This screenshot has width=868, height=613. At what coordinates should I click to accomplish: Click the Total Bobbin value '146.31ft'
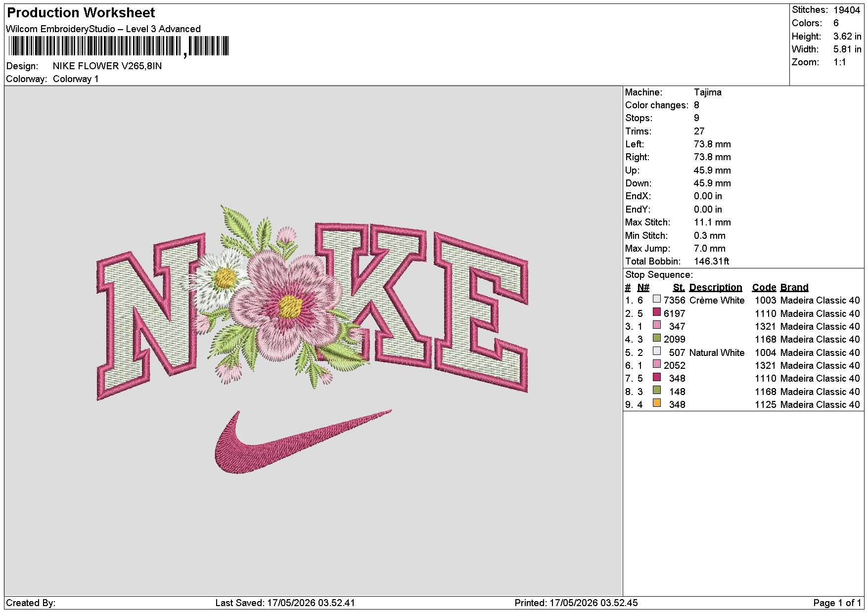[x=712, y=262]
